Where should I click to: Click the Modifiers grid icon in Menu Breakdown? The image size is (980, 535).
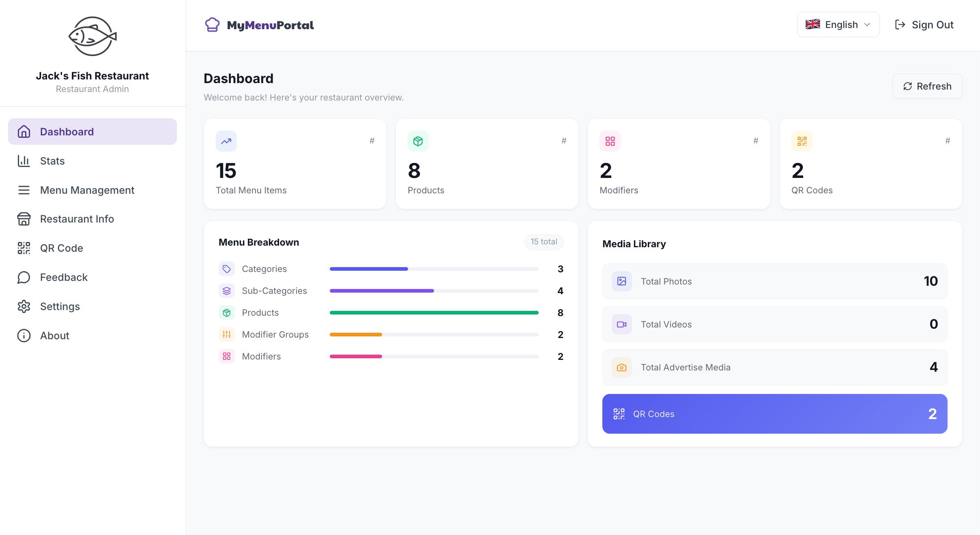tap(227, 356)
